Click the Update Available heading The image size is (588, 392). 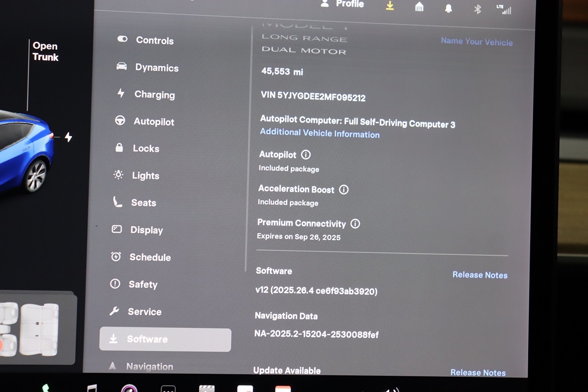pos(287,370)
